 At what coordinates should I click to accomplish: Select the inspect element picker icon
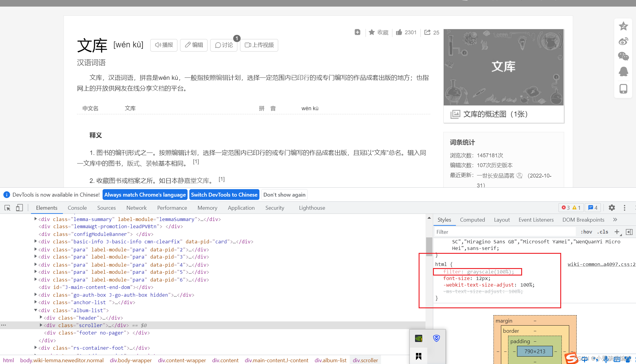click(x=7, y=208)
